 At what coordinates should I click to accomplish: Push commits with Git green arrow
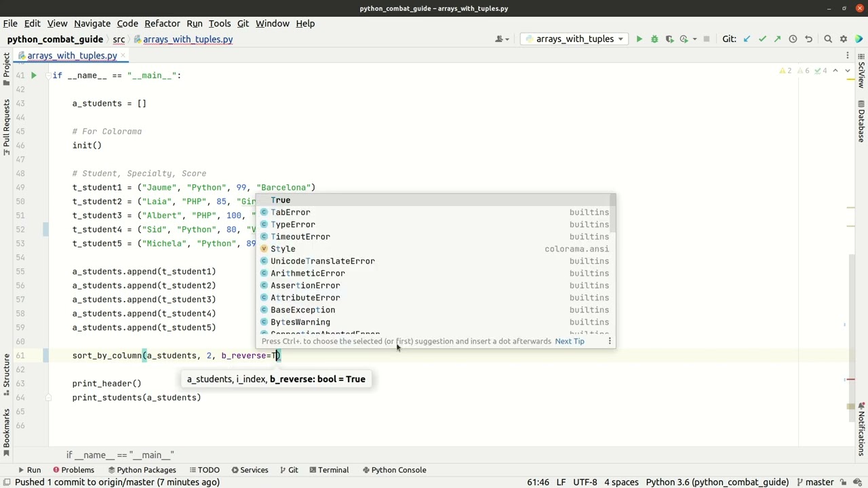point(777,39)
